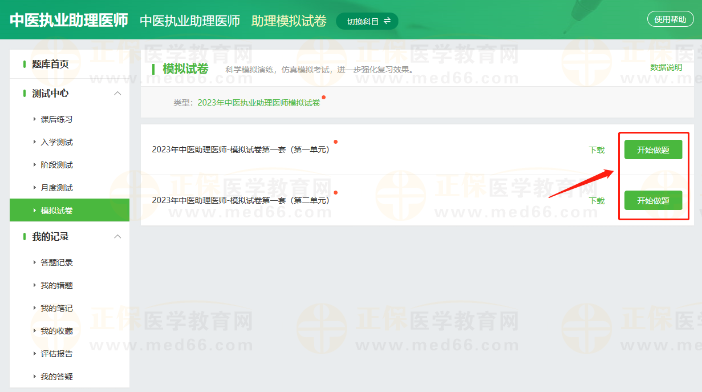Screen dimensions: 702x392
Task: Select the highlighted 模拟试卷 sidebar item
Action: pyautogui.click(x=69, y=210)
